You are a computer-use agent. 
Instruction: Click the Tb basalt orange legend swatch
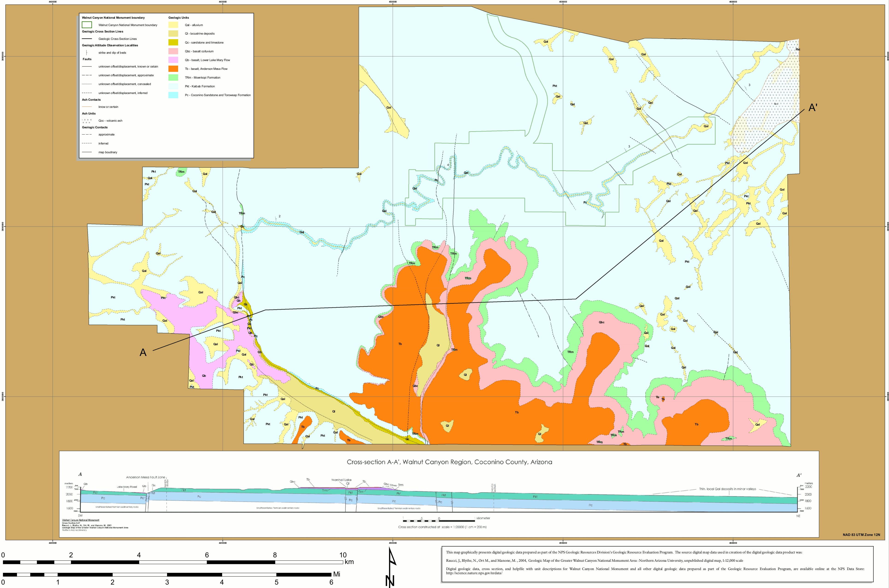173,69
